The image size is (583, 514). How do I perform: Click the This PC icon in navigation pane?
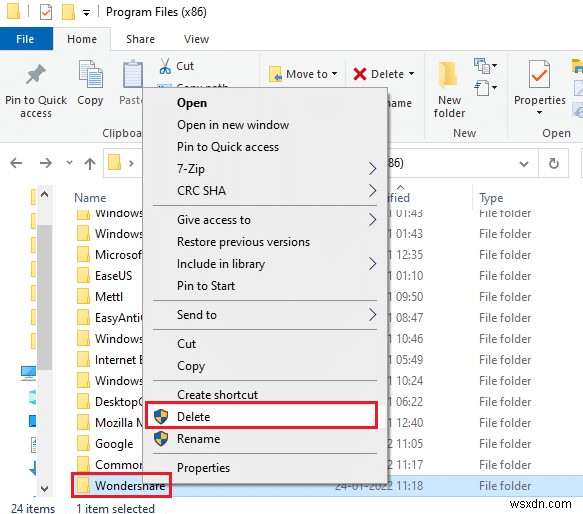click(x=29, y=373)
